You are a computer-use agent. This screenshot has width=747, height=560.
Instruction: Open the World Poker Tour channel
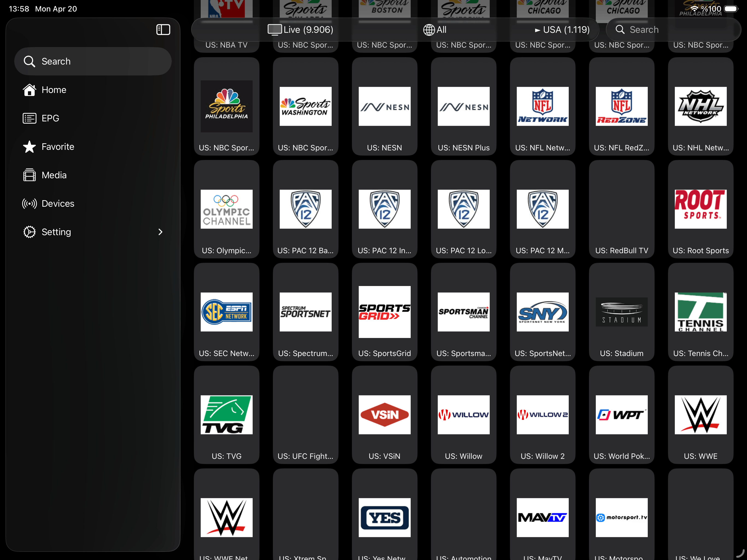(x=622, y=415)
